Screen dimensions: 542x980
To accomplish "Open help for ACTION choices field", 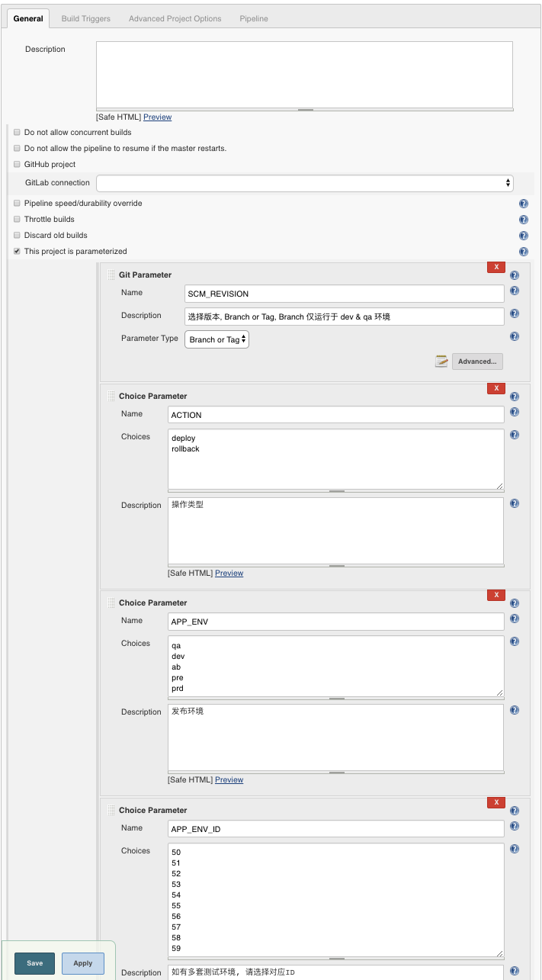I will (x=515, y=435).
